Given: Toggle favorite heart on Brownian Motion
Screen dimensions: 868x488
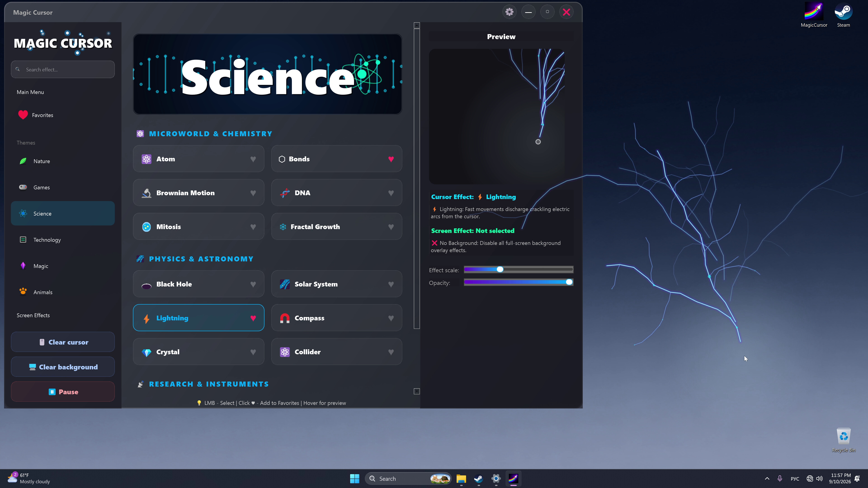Looking at the screenshot, I should pyautogui.click(x=253, y=193).
